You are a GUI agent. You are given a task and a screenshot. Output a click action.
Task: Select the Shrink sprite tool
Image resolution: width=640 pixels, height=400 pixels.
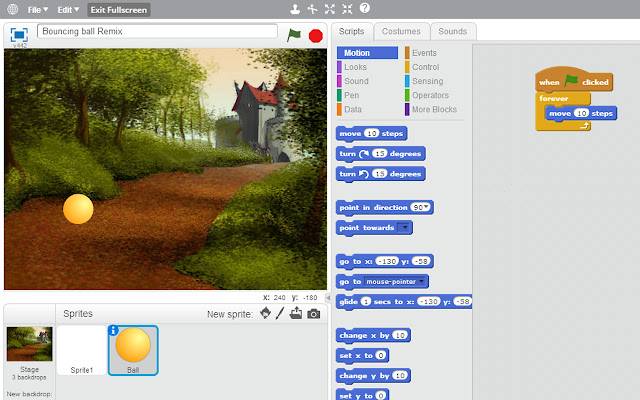tap(347, 9)
